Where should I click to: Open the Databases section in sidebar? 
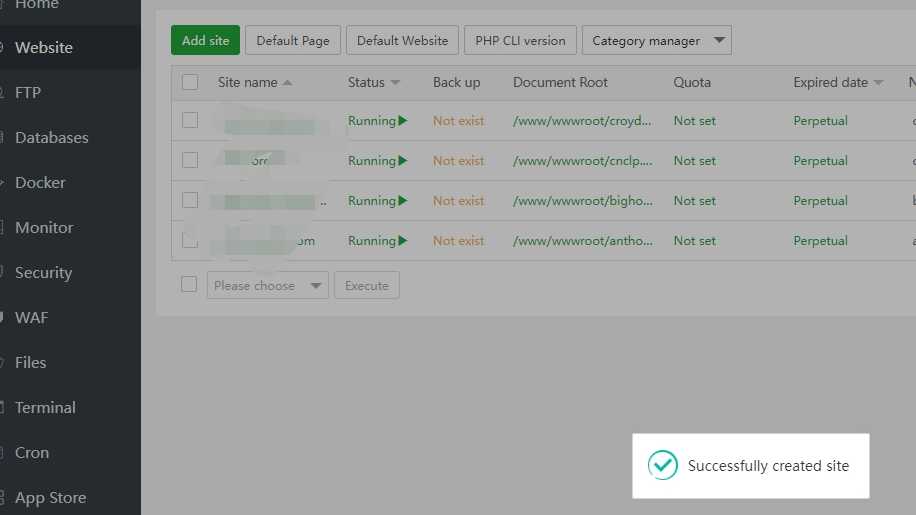[x=51, y=138]
